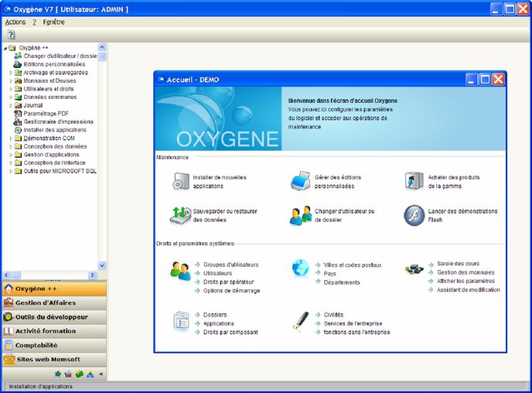Click the Editions personnalisées printer icon in tree
532x393 pixels.
coord(18,64)
